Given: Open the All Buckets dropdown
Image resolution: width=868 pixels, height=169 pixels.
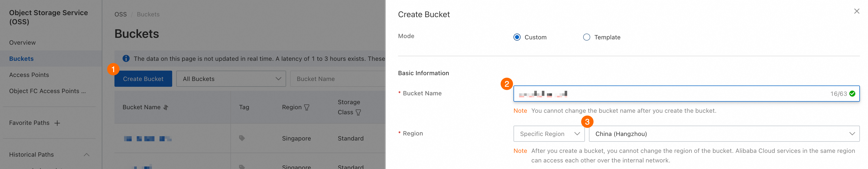Looking at the screenshot, I should [231, 79].
